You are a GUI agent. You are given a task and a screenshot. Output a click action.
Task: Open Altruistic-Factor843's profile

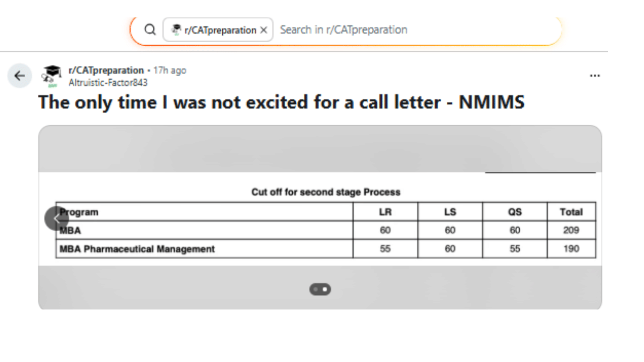[108, 83]
